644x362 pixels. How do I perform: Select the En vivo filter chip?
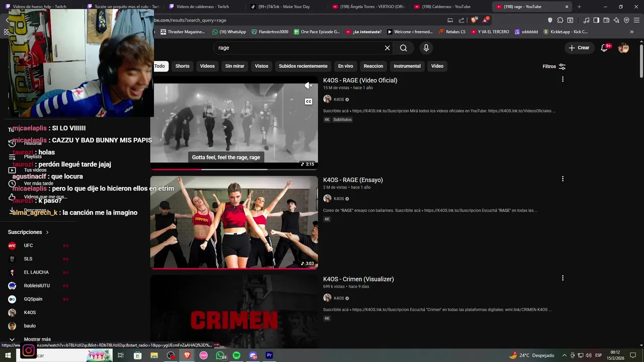point(345,66)
